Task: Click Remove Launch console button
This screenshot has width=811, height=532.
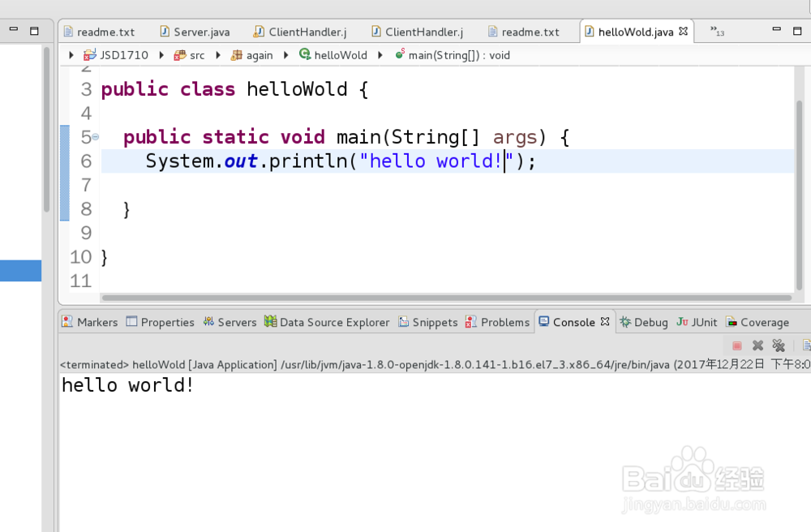Action: pos(757,345)
